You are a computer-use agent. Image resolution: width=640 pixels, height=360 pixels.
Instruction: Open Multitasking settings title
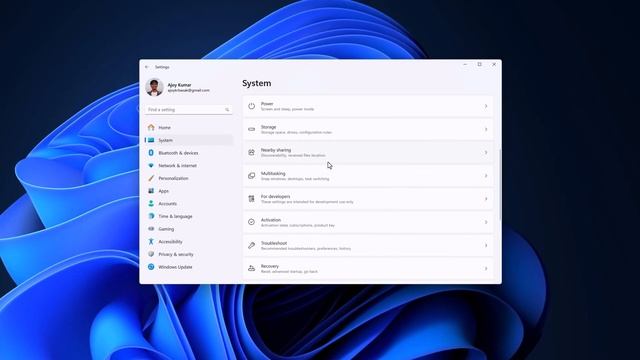pos(273,173)
